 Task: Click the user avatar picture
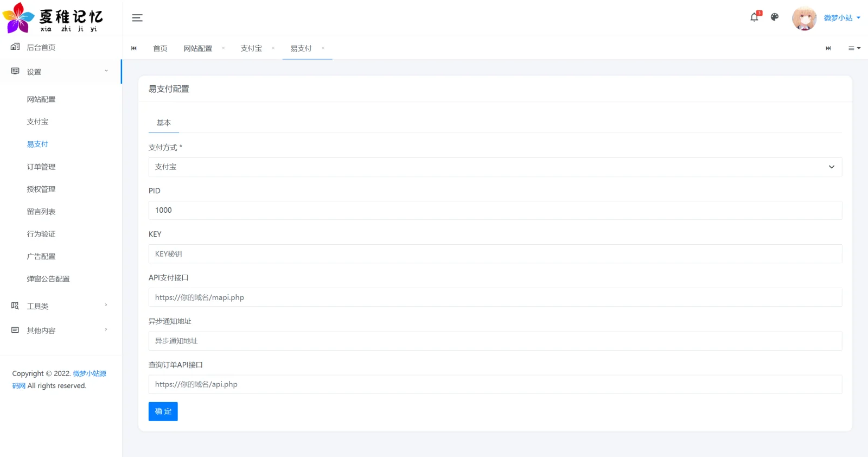click(804, 18)
